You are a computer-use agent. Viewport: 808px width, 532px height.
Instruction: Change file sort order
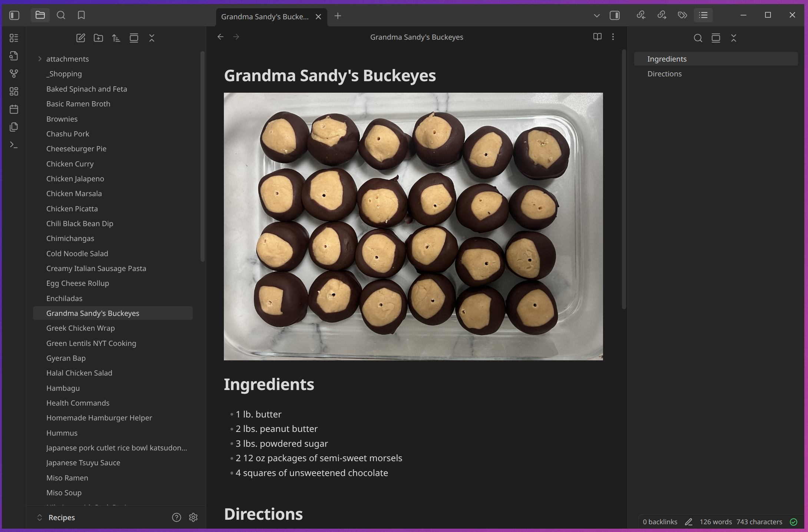pyautogui.click(x=116, y=38)
